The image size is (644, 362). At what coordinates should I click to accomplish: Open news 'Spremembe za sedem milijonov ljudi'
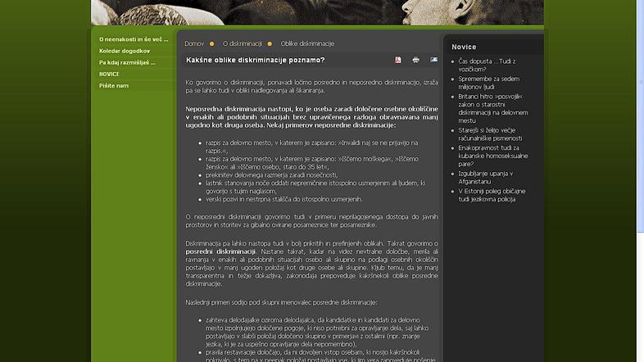[x=489, y=83]
